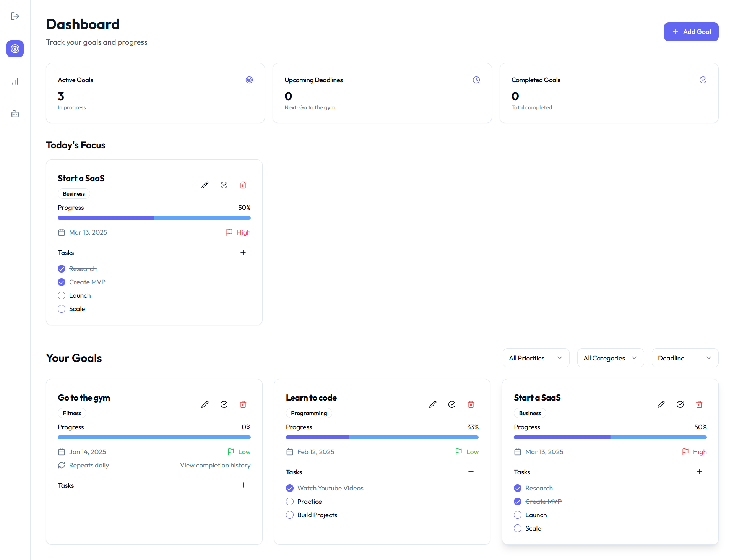Edit the Start a SaaS goal in Today's Focus
This screenshot has width=734, height=560.
tap(205, 185)
